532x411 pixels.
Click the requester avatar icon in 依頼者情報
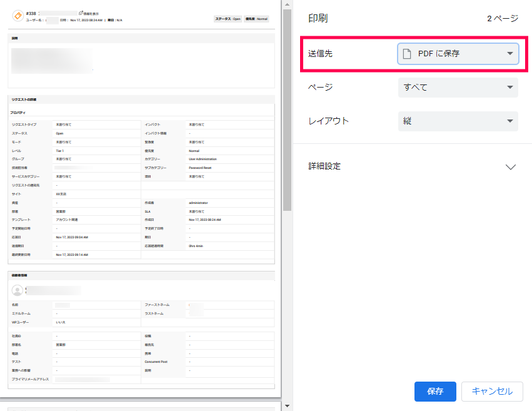click(18, 290)
